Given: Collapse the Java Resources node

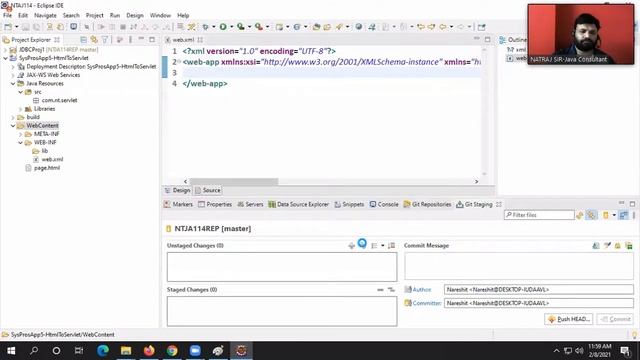Looking at the screenshot, I should (x=13, y=83).
